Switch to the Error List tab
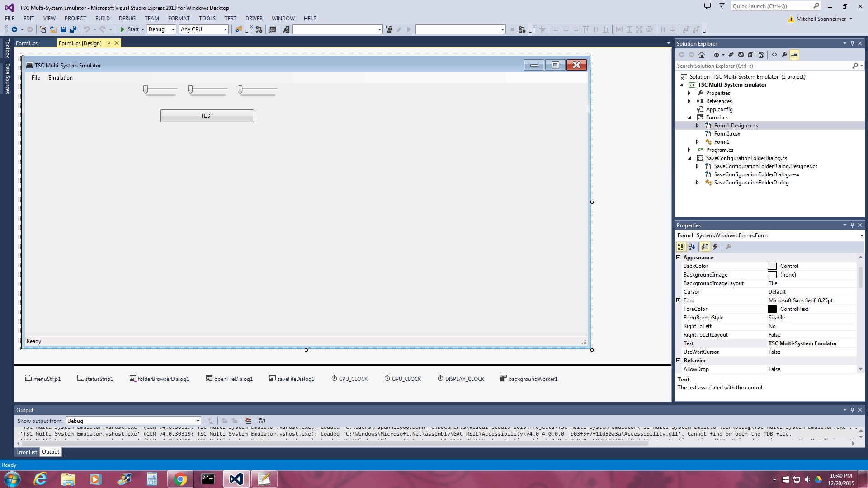868x488 pixels. (26, 452)
